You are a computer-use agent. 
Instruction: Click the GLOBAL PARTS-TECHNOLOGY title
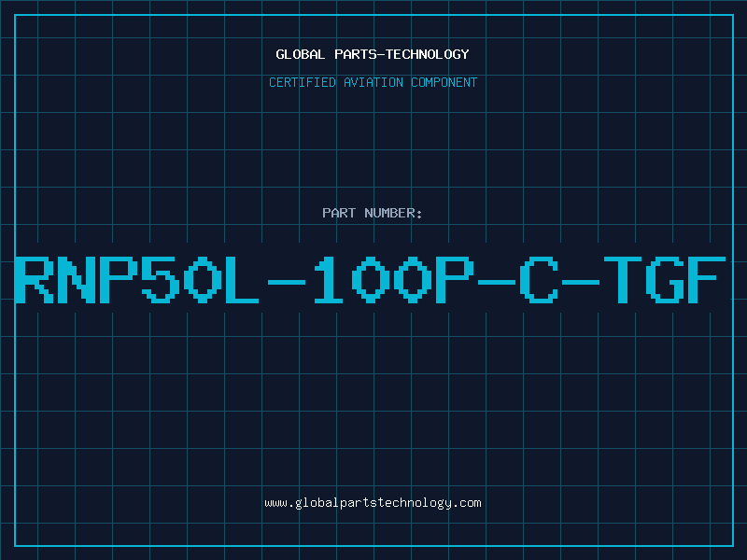coord(373,54)
